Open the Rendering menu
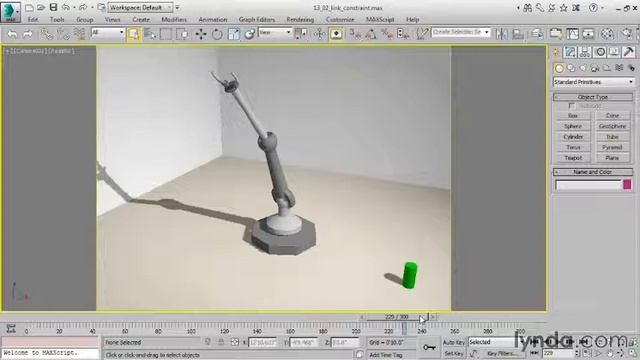640x360 pixels. 300,19
